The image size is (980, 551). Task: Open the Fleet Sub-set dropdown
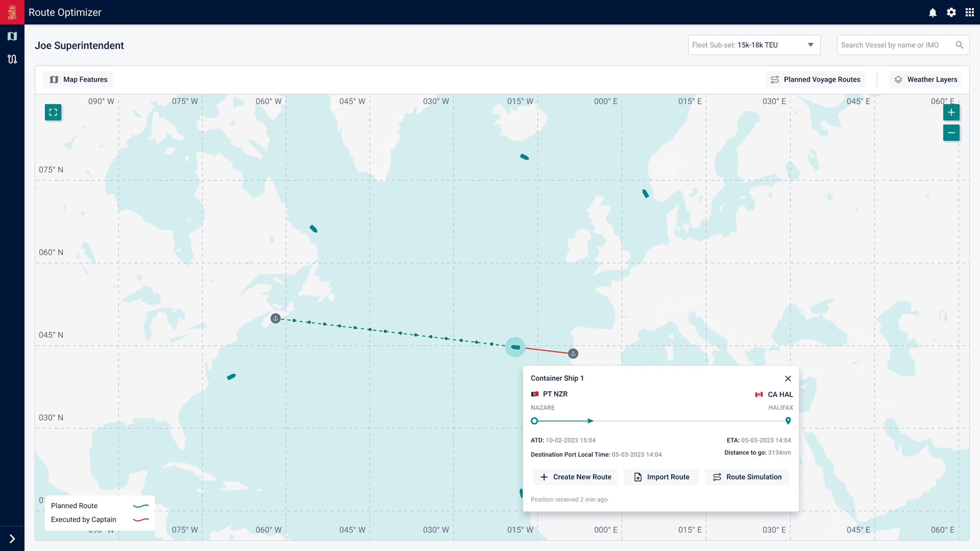coord(754,45)
